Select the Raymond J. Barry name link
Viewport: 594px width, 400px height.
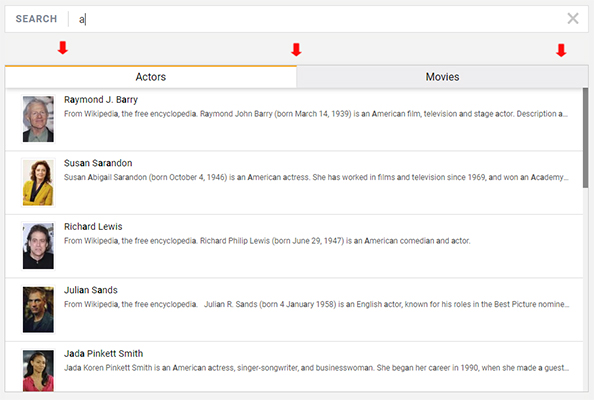pos(101,100)
